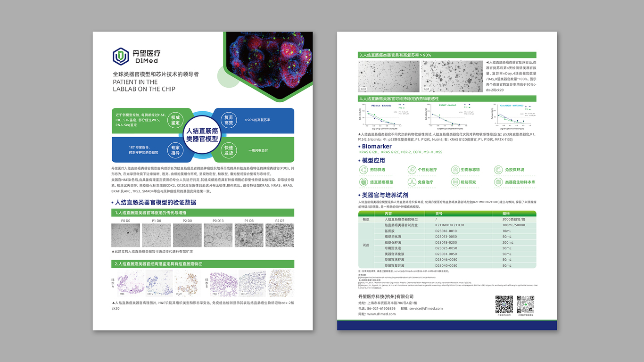Click table cell 100mL/500mL
The width and height of the screenshot is (644, 362).
(x=514, y=225)
